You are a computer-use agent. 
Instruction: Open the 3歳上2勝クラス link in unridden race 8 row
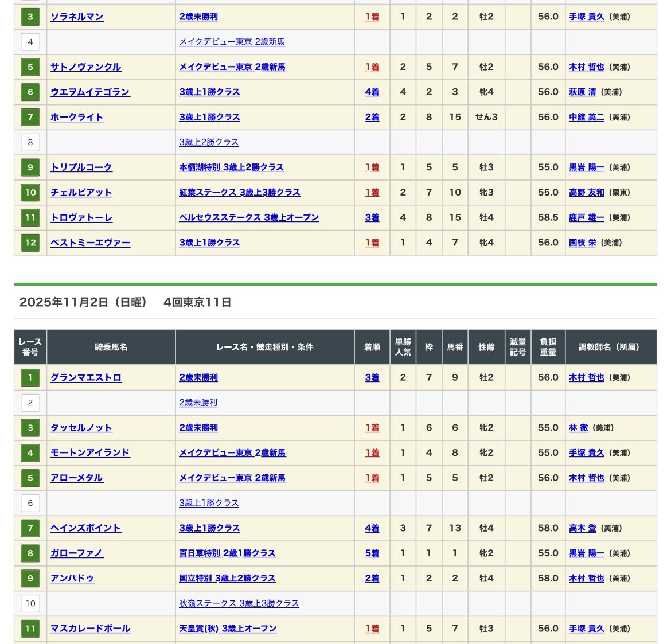click(x=209, y=142)
